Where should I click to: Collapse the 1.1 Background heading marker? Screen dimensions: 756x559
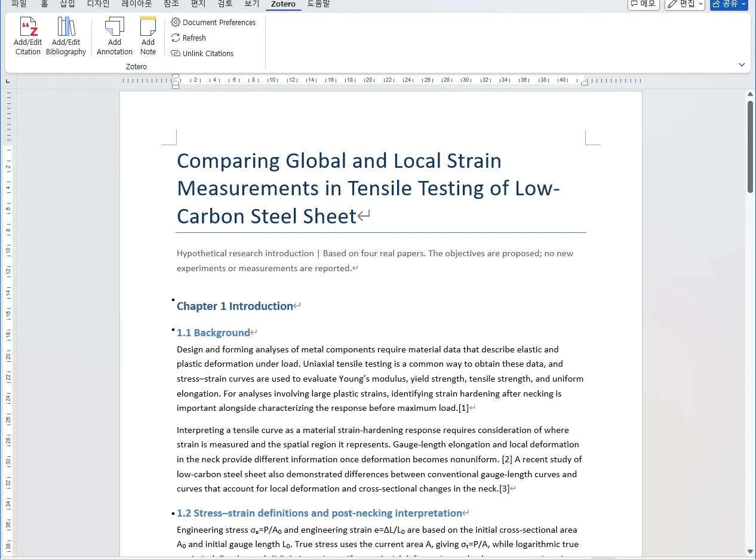[173, 330]
